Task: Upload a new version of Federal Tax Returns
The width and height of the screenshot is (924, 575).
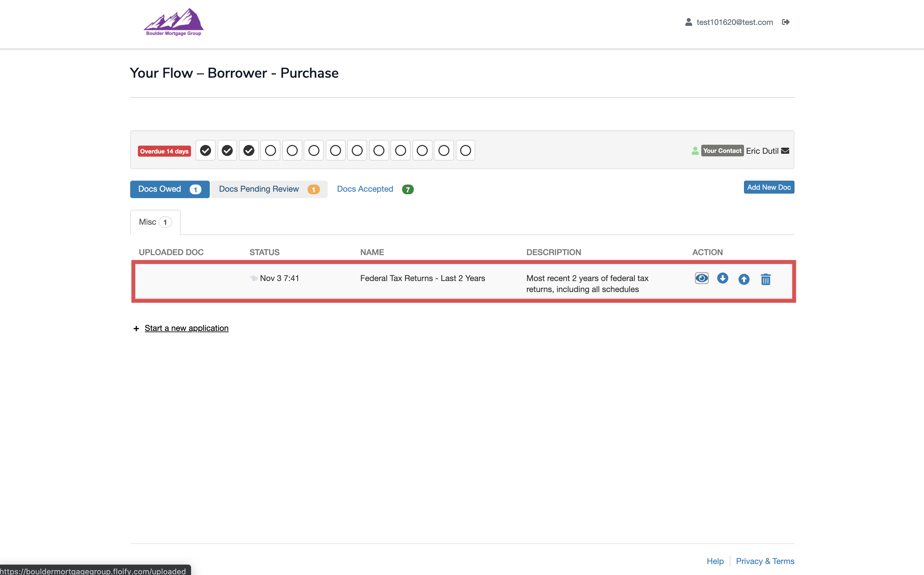Action: click(x=744, y=279)
